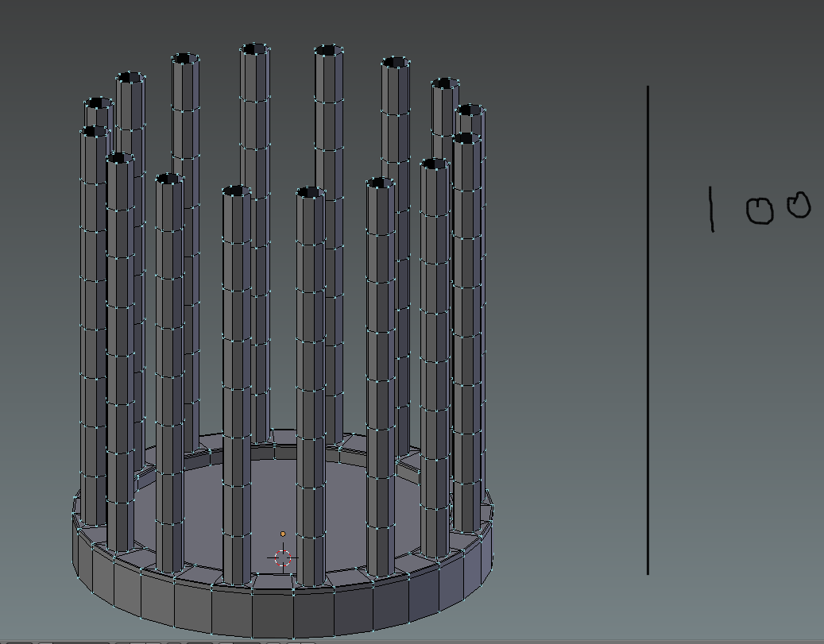This screenshot has height=644, width=824.
Task: Click the red-white 3D cursor crosshair
Action: coord(283,558)
